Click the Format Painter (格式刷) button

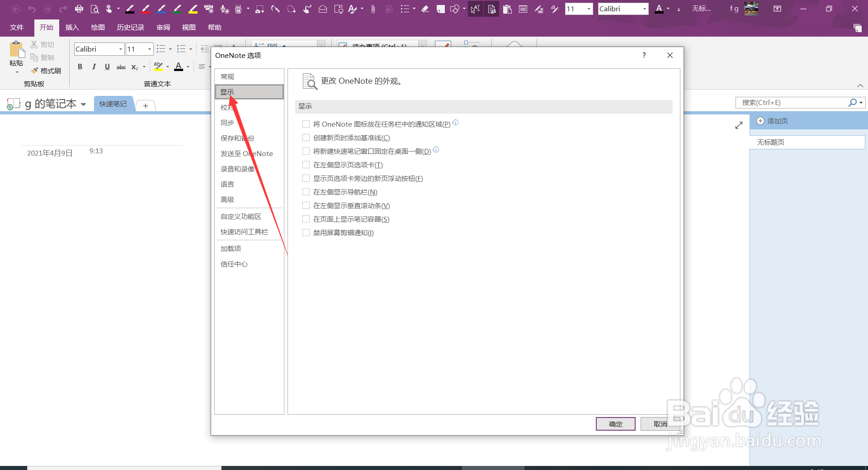pos(46,71)
